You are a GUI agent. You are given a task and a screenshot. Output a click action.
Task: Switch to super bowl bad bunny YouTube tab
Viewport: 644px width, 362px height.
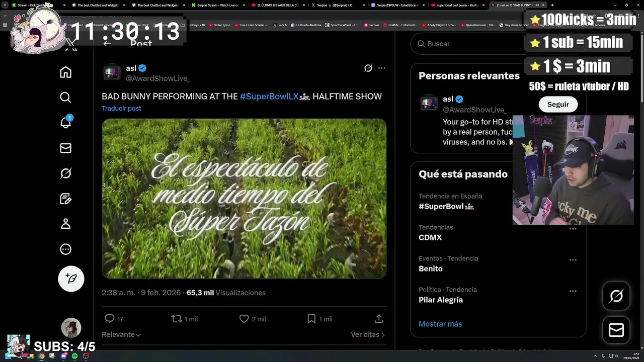[457, 5]
